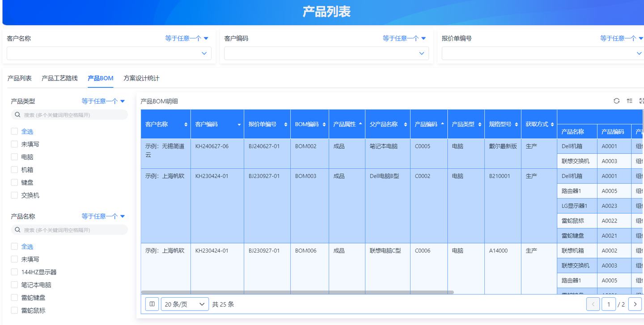
Task: Sort the BOM编码 column ascending
Action: pos(324,122)
